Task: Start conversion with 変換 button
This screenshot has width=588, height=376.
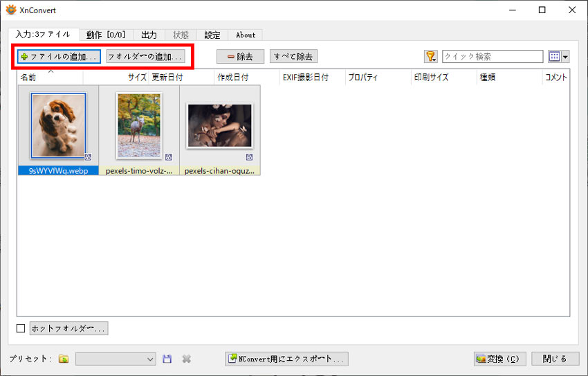Action: 500,359
